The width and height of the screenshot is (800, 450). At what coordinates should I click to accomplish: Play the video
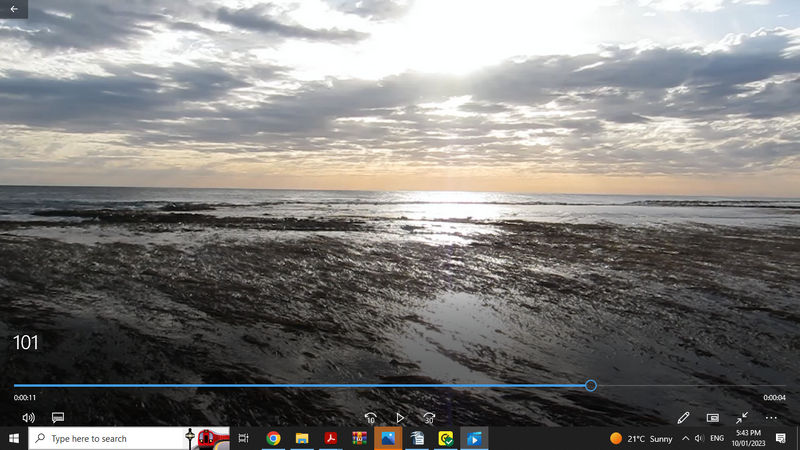click(x=400, y=418)
